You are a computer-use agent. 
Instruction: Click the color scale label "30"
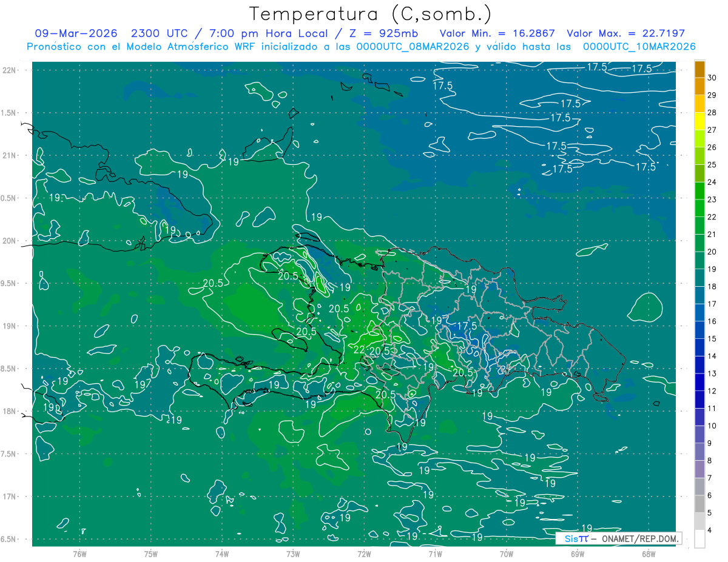click(x=712, y=78)
